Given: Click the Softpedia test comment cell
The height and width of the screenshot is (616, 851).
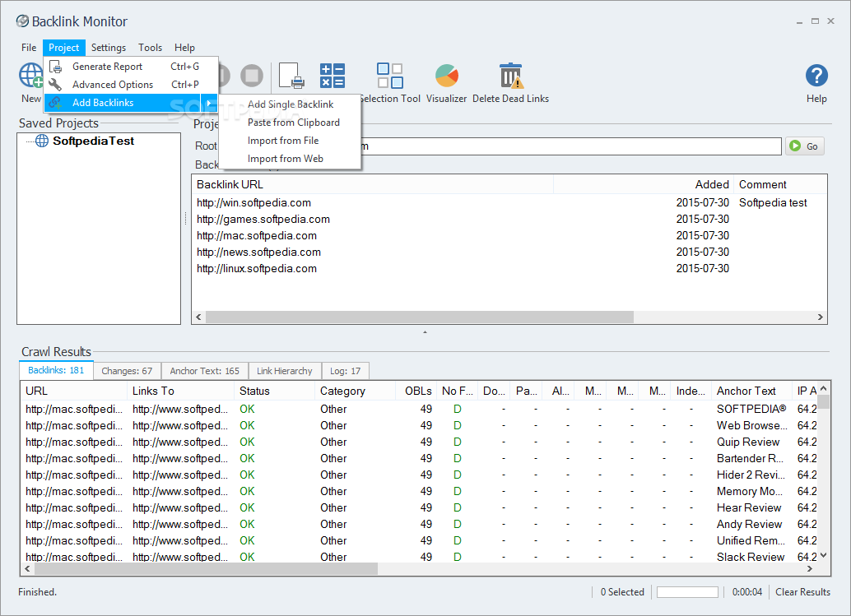Looking at the screenshot, I should point(773,203).
